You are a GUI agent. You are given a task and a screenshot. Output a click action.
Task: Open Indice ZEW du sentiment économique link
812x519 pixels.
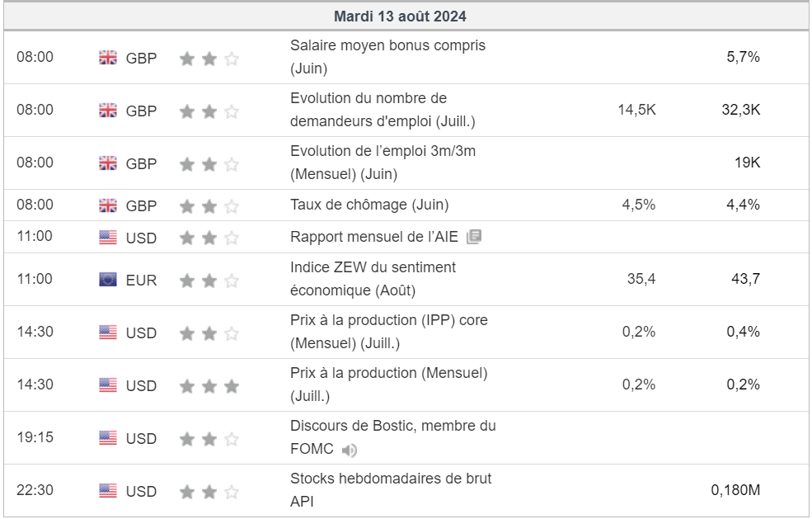(x=373, y=279)
